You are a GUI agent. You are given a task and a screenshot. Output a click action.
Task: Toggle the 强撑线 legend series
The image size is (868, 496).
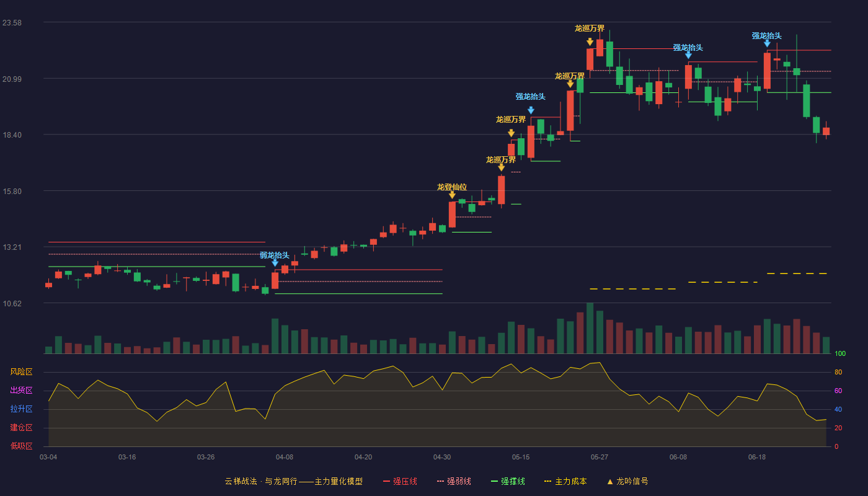click(508, 481)
